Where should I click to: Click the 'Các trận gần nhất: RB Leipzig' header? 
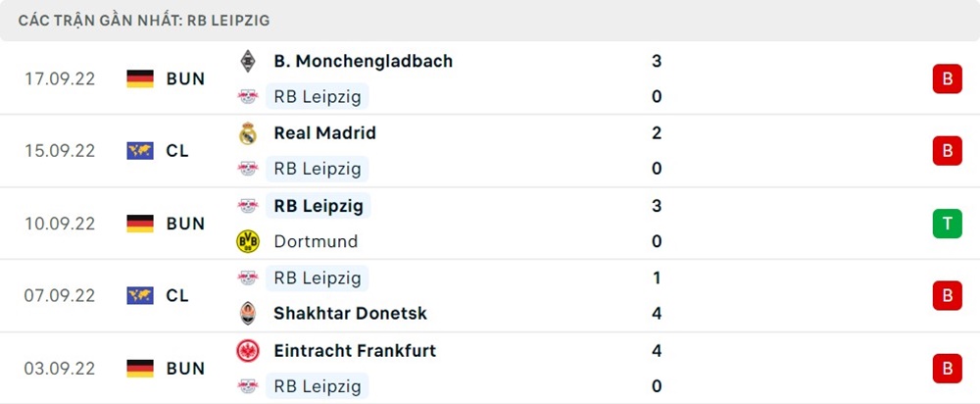click(144, 20)
